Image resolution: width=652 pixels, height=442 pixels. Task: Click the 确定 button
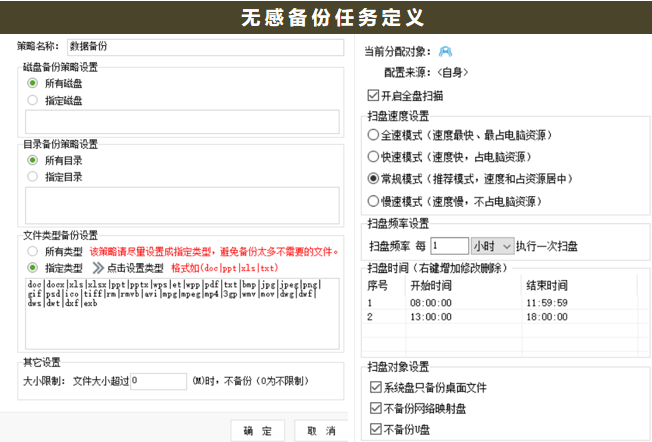tap(258, 431)
